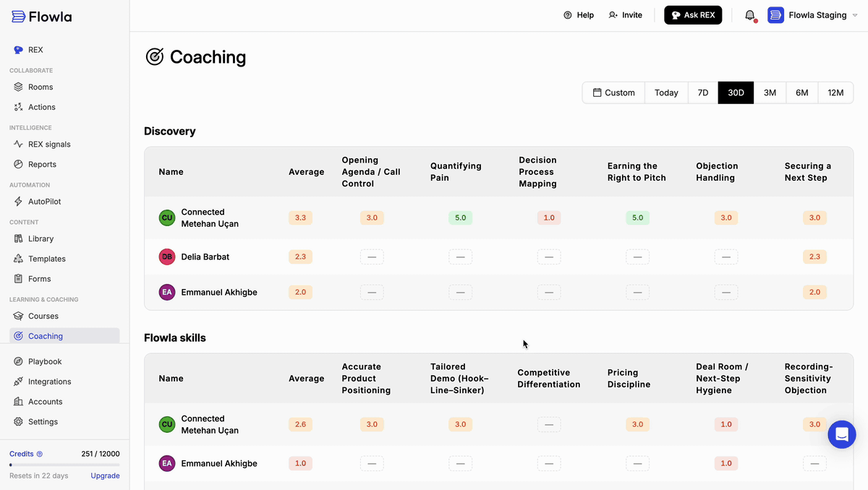This screenshot has height=490, width=868.
Task: Select Coaching in the sidebar
Action: [64, 336]
